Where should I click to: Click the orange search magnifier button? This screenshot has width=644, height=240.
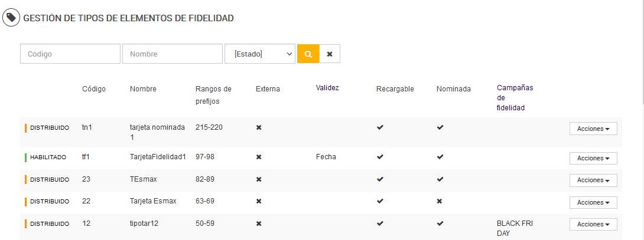click(308, 54)
